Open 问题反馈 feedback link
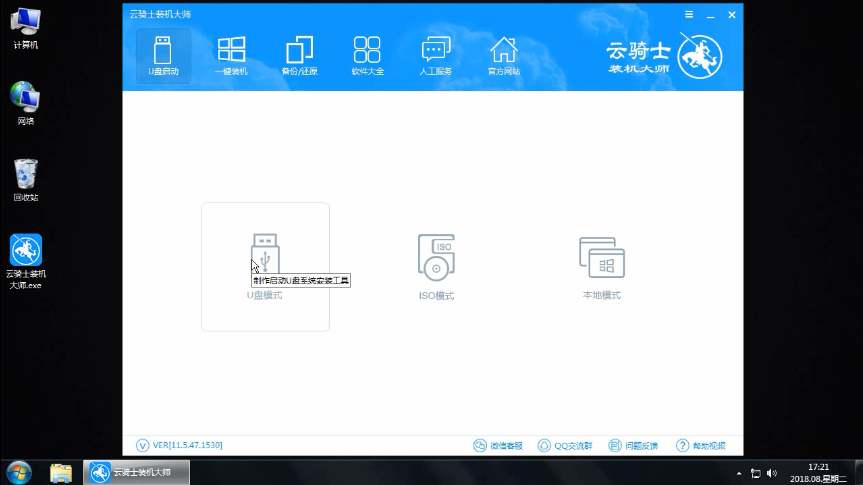Viewport: 863px width, 485px height. [633, 445]
